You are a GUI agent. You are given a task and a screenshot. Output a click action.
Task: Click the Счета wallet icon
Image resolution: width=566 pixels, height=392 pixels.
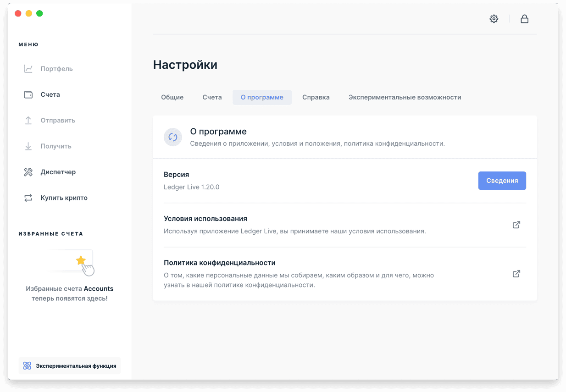[x=28, y=94]
